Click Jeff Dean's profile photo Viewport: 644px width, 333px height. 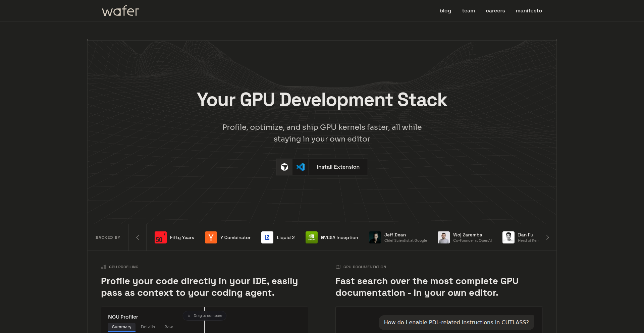click(x=375, y=237)
